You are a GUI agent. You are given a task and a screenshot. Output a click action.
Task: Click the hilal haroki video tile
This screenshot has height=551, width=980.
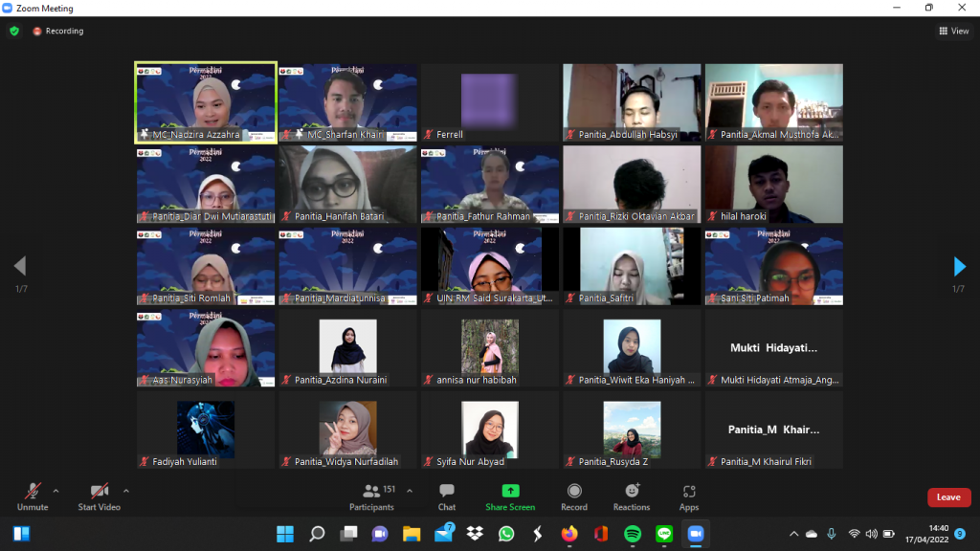click(x=773, y=184)
